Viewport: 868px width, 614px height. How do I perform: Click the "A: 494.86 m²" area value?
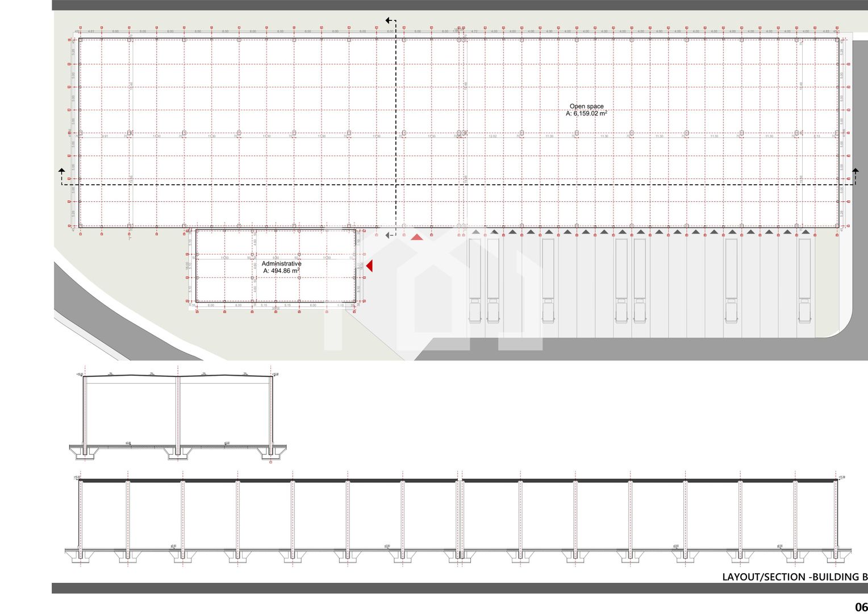click(281, 271)
